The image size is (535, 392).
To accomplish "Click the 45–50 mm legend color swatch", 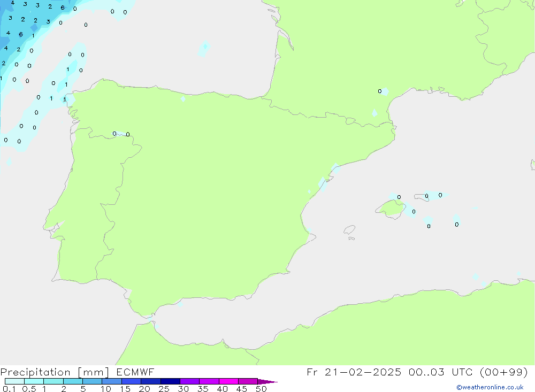I will (x=248, y=381).
